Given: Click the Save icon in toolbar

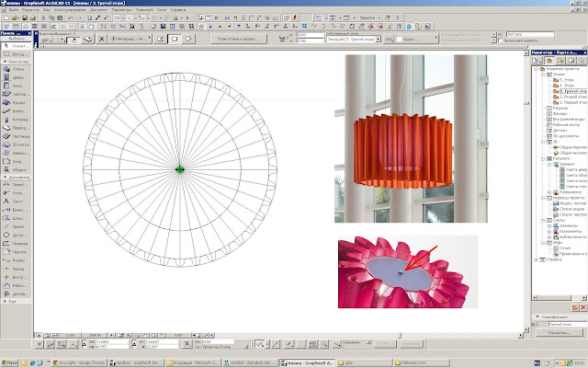Looking at the screenshot, I should pos(25,17).
